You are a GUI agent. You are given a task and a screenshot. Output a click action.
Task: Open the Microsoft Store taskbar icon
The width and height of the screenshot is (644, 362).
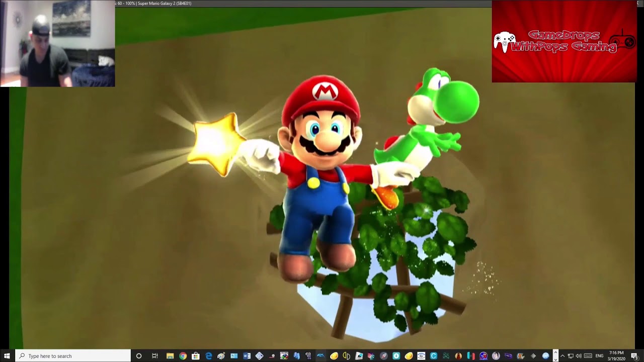click(196, 356)
